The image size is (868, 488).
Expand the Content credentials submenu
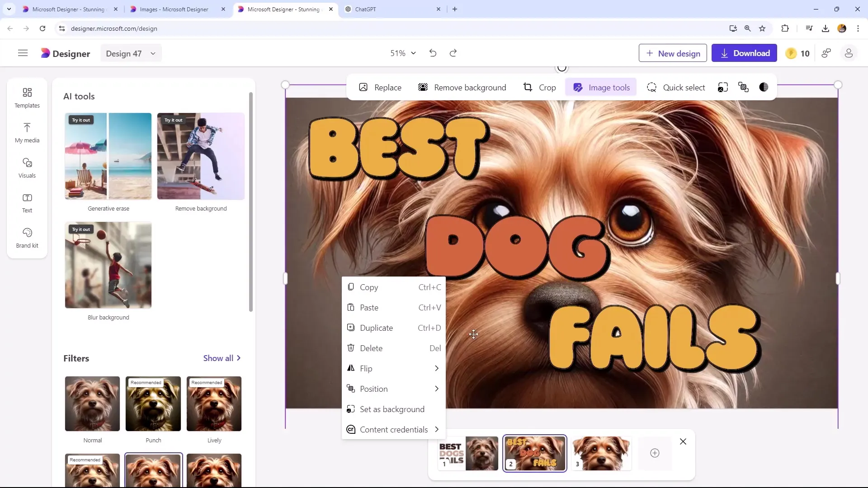point(393,429)
